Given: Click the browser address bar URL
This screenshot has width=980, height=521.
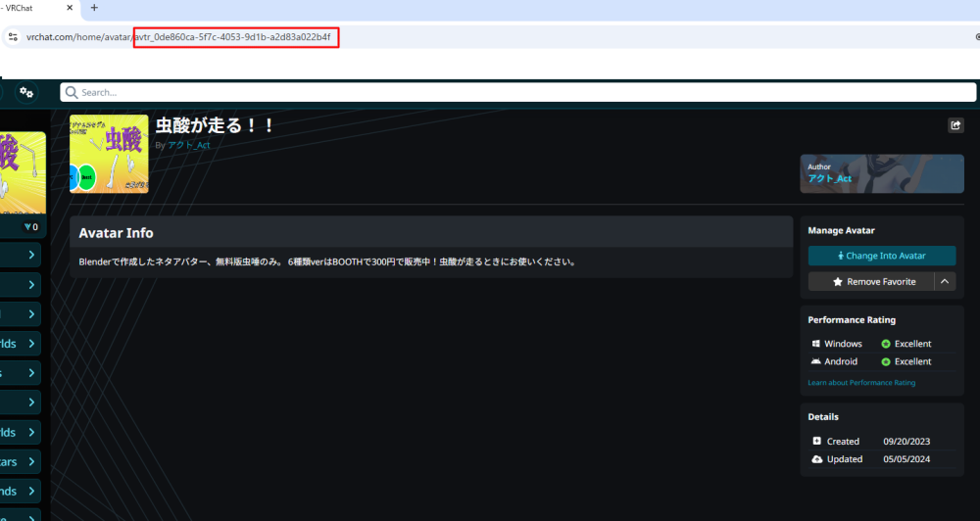Looking at the screenshot, I should [178, 37].
